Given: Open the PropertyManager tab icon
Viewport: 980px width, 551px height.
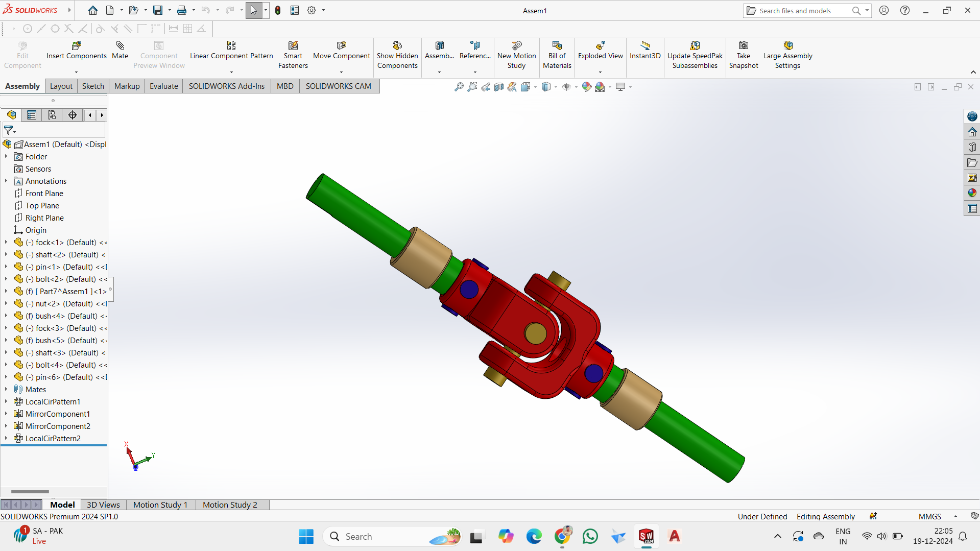Looking at the screenshot, I should pyautogui.click(x=32, y=115).
